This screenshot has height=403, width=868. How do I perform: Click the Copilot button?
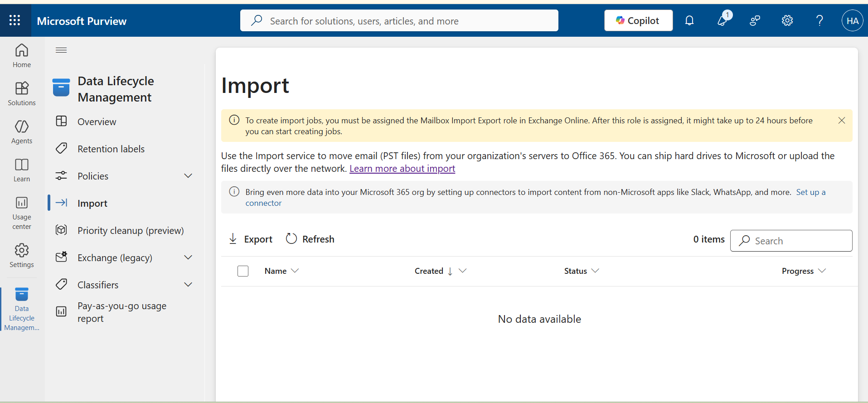(x=638, y=20)
